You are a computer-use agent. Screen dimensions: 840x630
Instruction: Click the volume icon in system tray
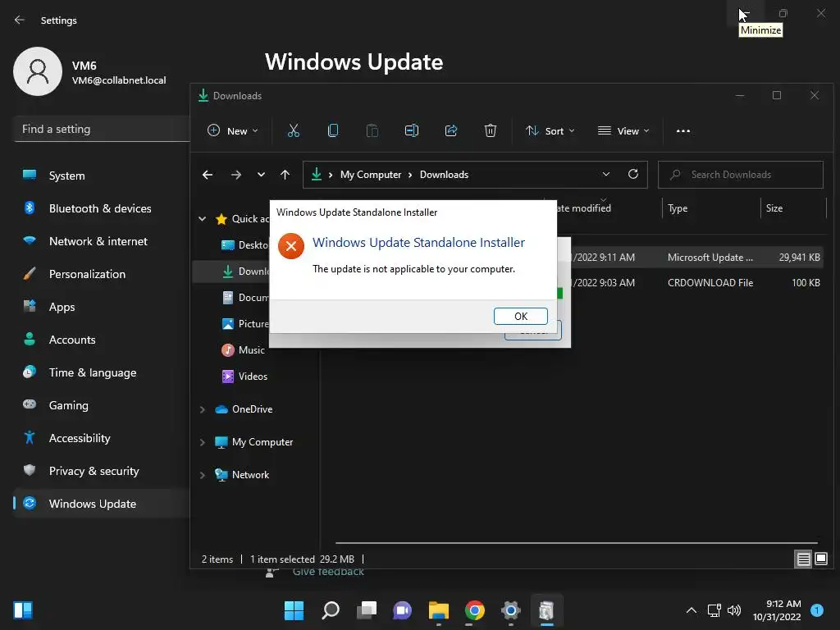734,610
